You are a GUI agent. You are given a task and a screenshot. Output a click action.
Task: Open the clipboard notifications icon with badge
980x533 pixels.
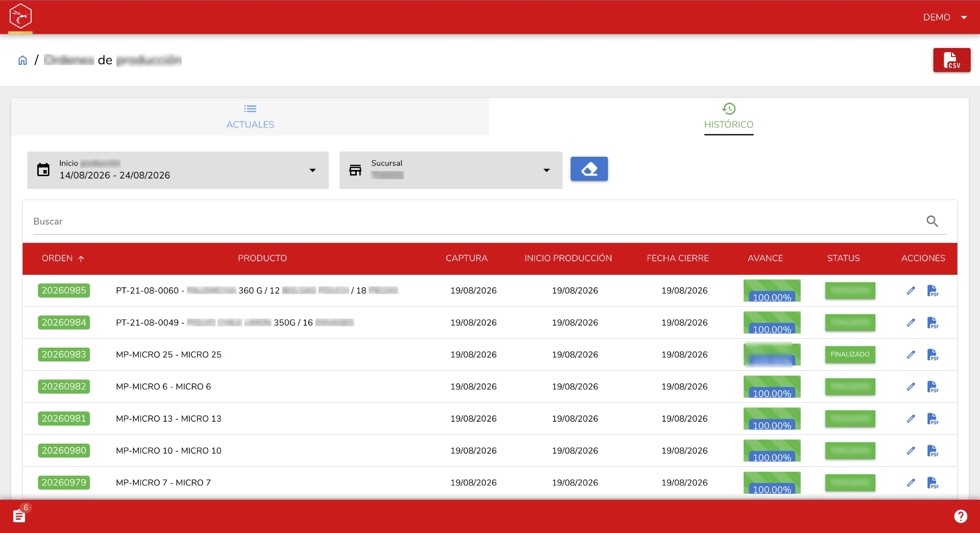[20, 515]
